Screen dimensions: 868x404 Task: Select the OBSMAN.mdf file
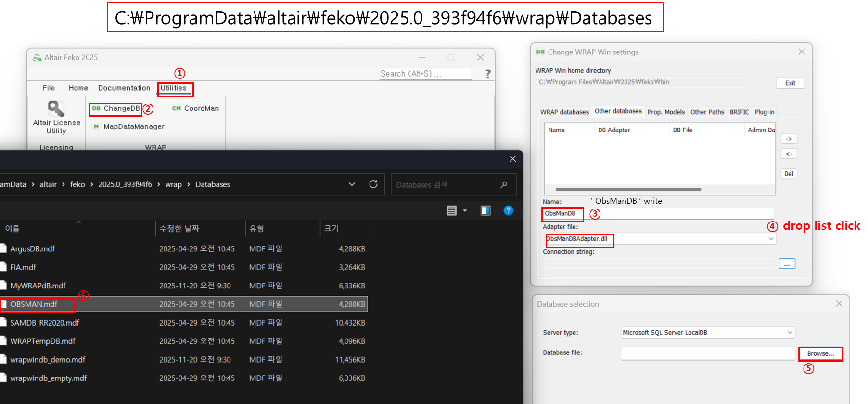pyautogui.click(x=184, y=304)
